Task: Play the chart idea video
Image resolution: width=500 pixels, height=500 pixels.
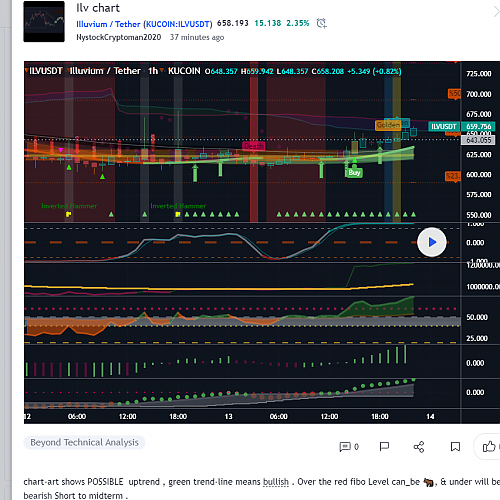Action: 432,242
